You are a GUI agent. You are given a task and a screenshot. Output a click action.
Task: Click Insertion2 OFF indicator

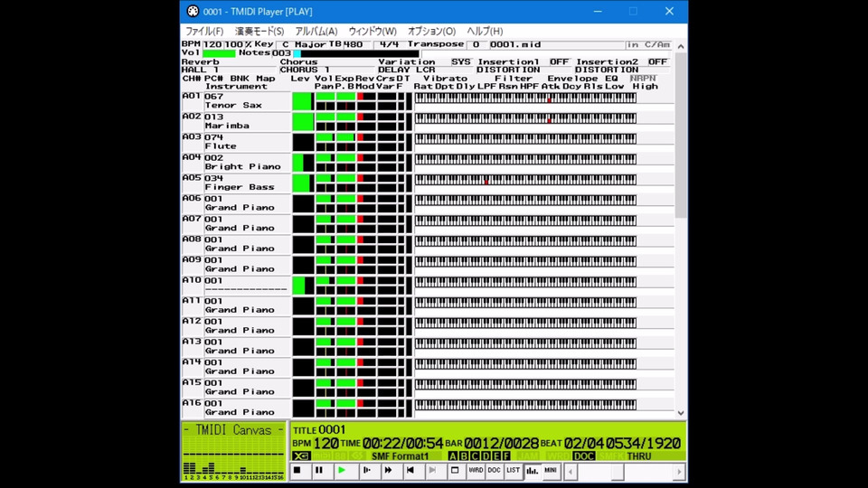[657, 61]
